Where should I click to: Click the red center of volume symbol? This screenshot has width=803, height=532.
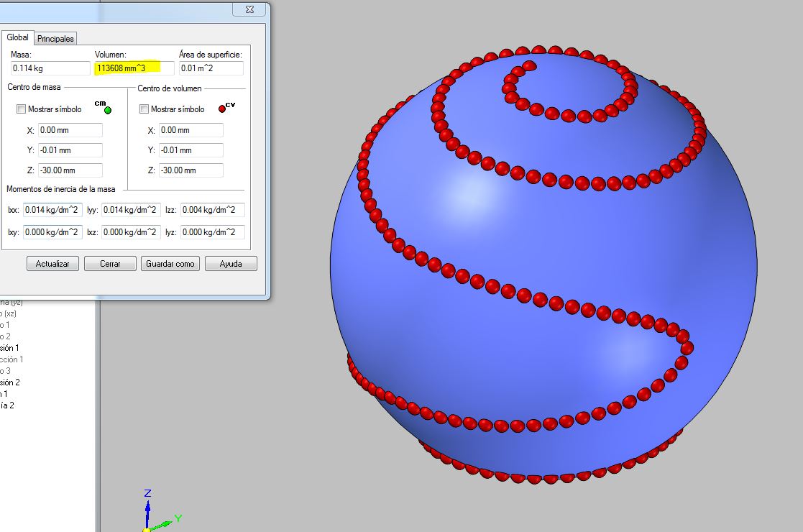[x=222, y=109]
